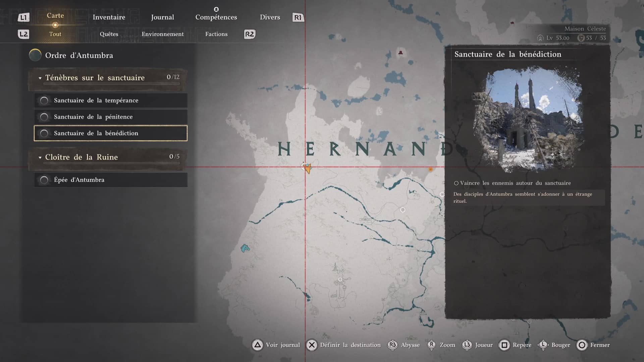Toggle the Sanctuaire de la tempérance circle
Viewport: 644px width, 362px height.
(44, 101)
